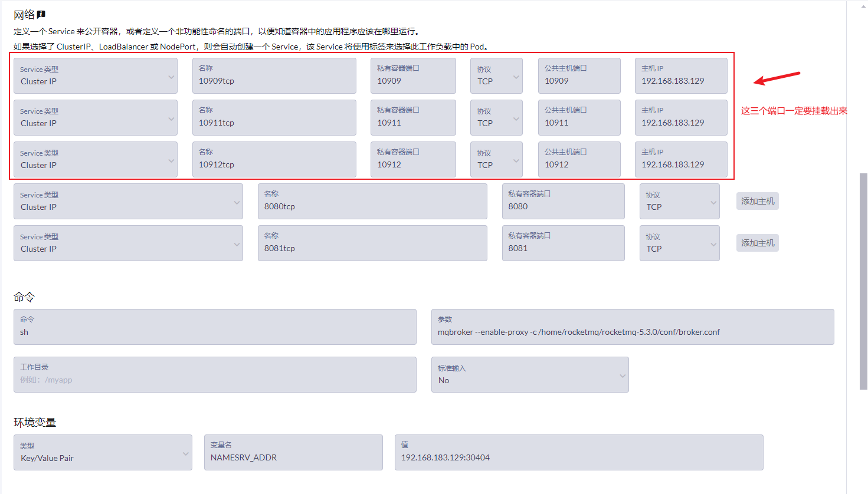The height and width of the screenshot is (494, 868).
Task: Open Service 类型 dropdown in 8080tcp row
Action: (128, 201)
